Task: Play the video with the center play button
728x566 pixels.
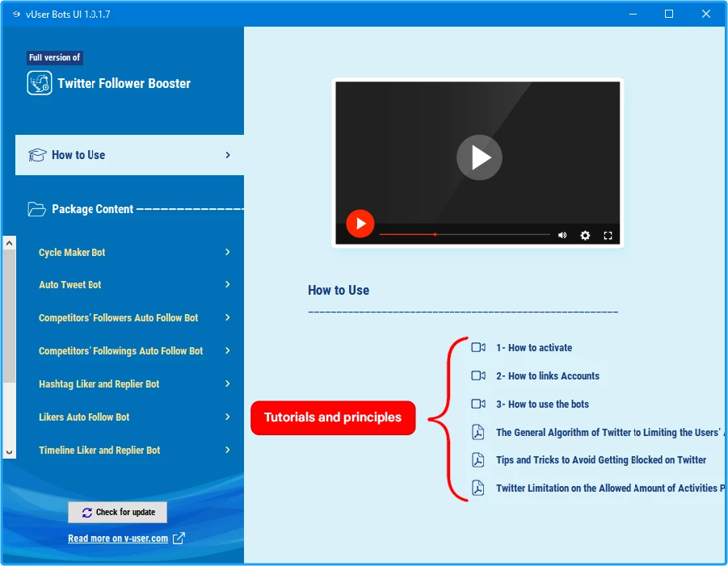Action: pyautogui.click(x=479, y=157)
